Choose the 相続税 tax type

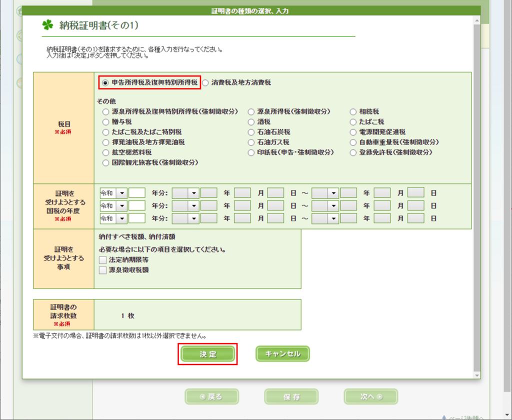coord(353,111)
